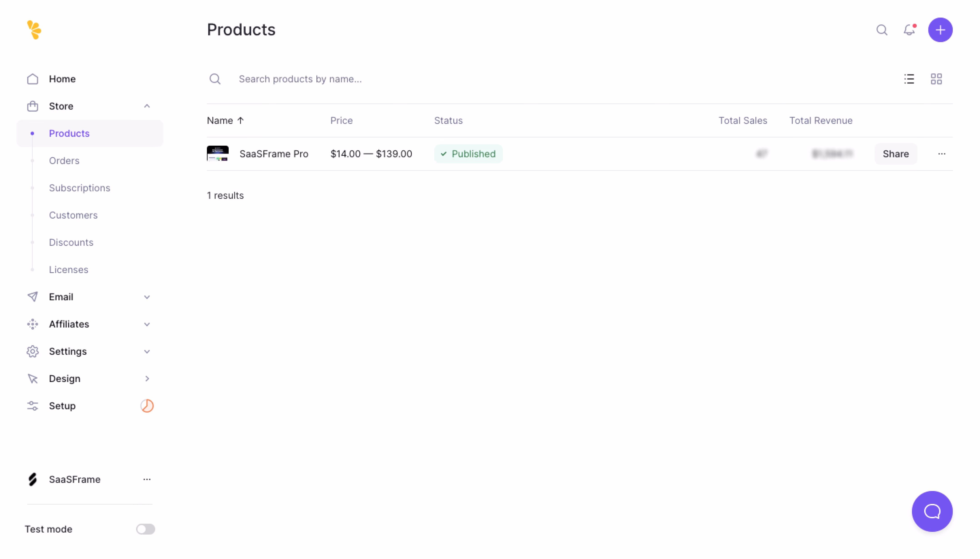Open the SaaSFrame Pro row options menu
This screenshot has height=559, width=980.
(941, 154)
